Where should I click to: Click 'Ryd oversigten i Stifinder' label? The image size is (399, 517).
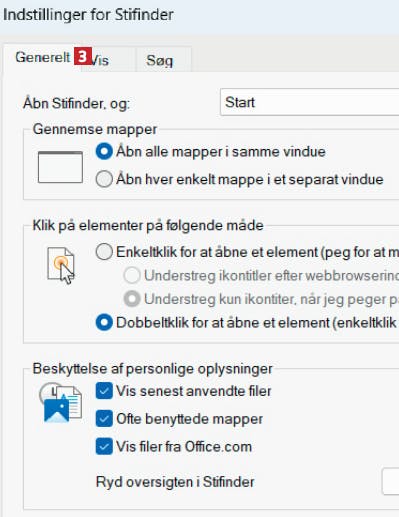tap(175, 482)
